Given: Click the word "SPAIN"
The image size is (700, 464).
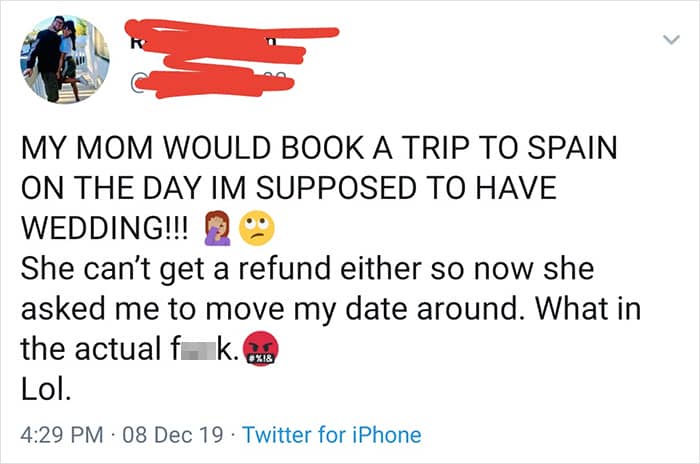Looking at the screenshot, I should [x=572, y=151].
